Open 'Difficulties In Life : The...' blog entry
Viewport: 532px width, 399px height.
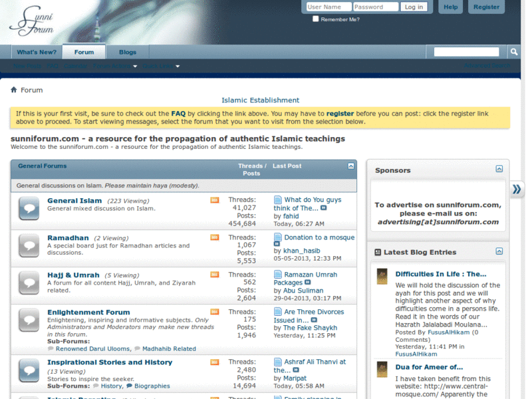441,274
